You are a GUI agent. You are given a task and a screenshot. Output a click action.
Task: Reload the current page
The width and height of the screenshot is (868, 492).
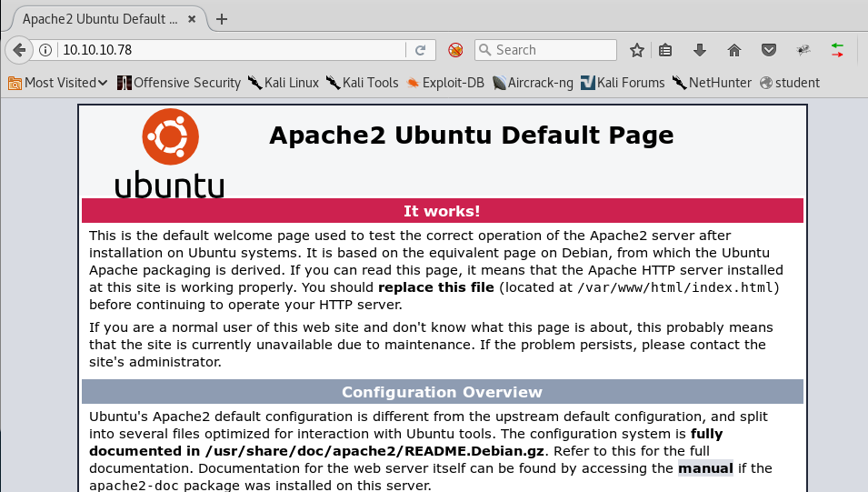tap(421, 50)
